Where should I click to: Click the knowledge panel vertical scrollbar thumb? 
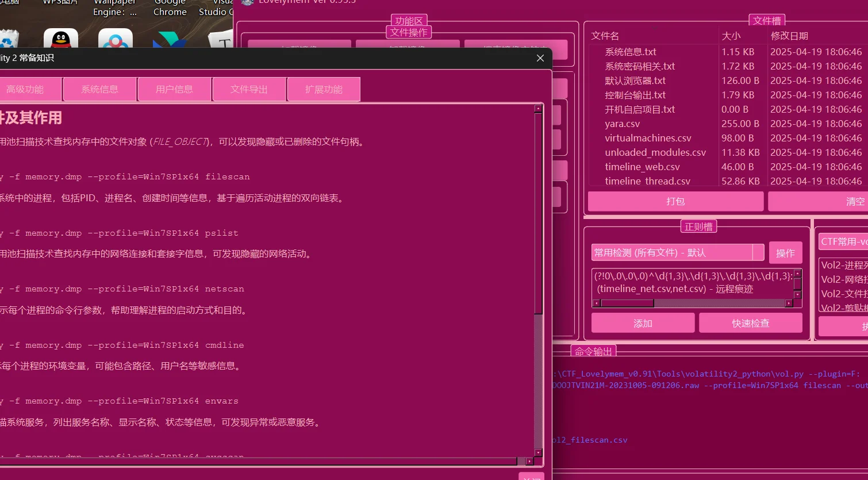click(538, 213)
